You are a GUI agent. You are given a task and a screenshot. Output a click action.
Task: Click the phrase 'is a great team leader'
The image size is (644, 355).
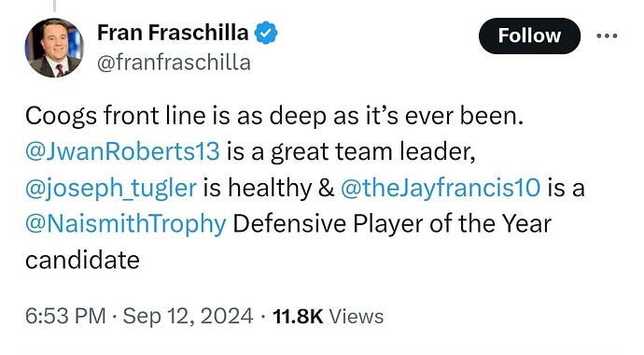pyautogui.click(x=351, y=150)
